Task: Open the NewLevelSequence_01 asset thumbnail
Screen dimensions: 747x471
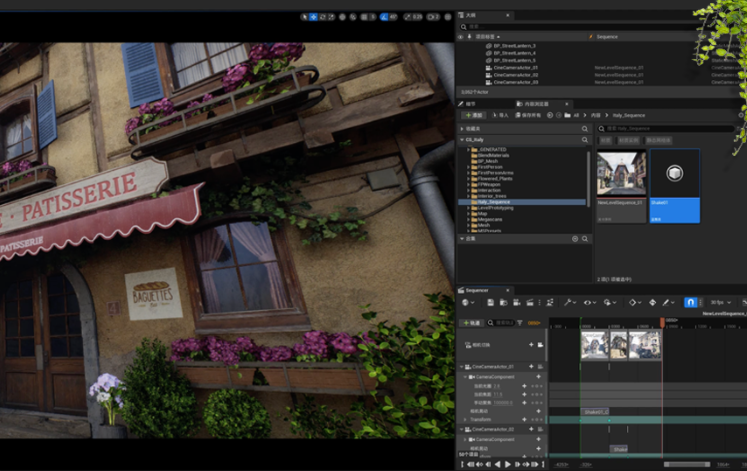Action: pos(621,172)
